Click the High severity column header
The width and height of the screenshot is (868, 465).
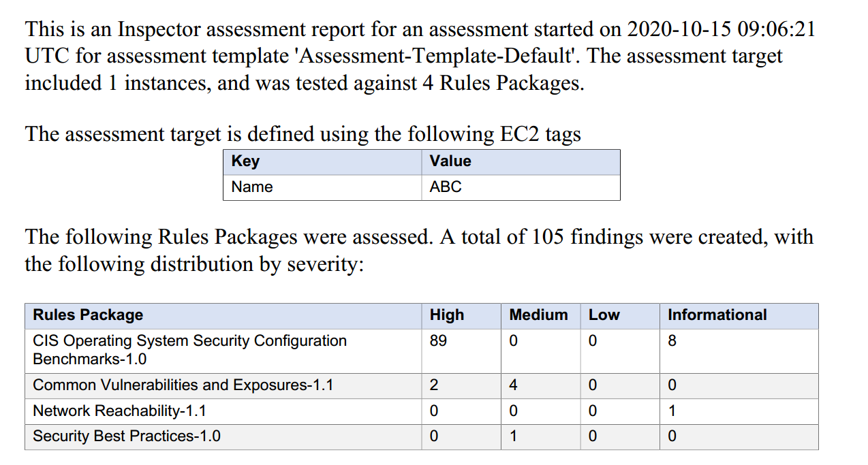[447, 315]
